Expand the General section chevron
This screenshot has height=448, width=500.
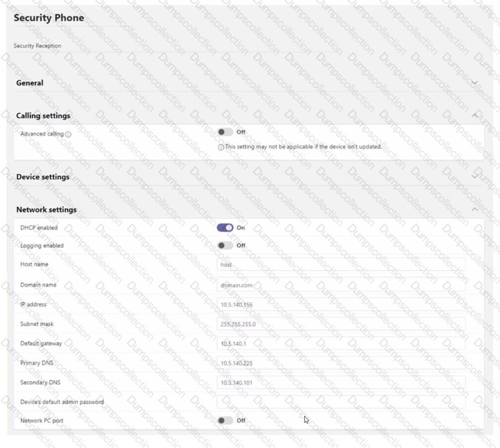474,83
